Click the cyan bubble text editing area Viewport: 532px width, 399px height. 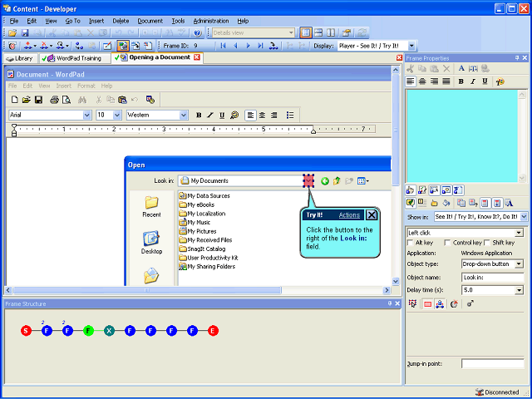[461, 135]
